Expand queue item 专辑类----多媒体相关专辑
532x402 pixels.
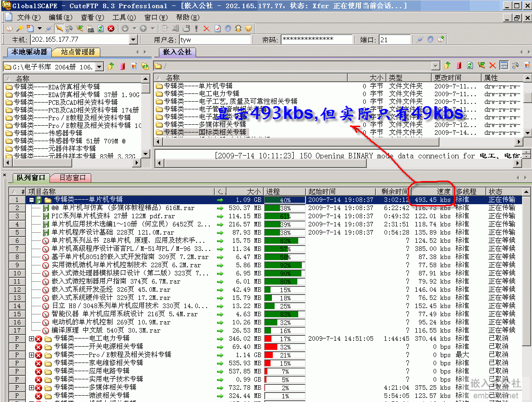(x=31, y=387)
